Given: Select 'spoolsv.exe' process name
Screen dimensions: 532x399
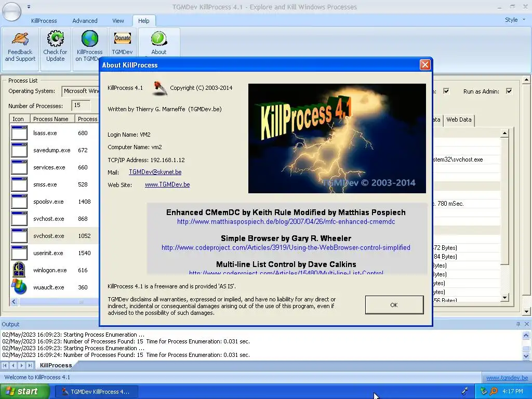Looking at the screenshot, I should [x=48, y=202].
